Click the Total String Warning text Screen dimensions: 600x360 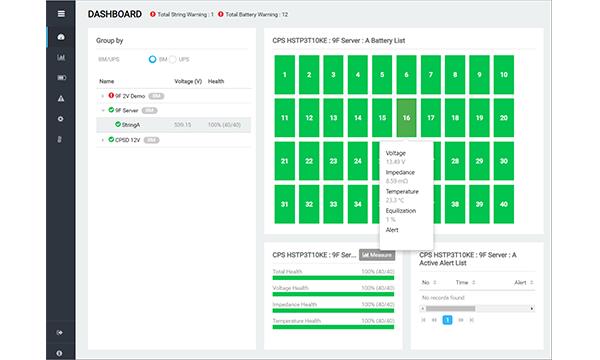click(185, 15)
